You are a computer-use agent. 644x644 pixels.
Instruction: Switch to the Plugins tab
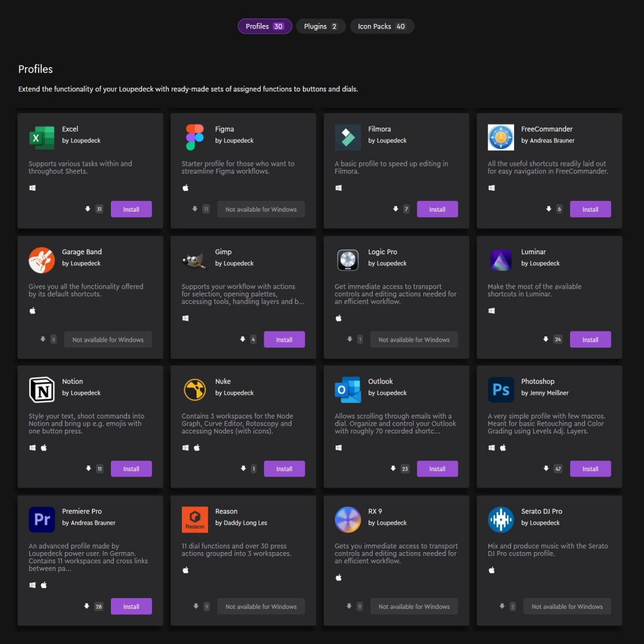click(x=321, y=26)
